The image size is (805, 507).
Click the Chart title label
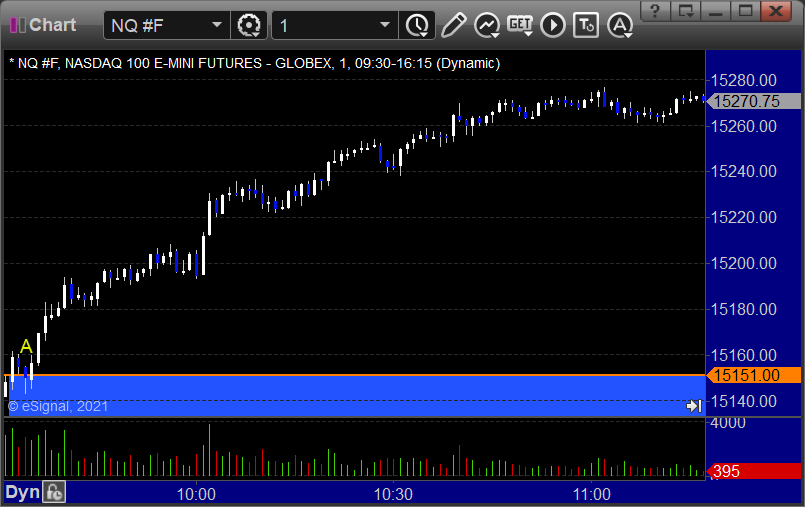52,25
